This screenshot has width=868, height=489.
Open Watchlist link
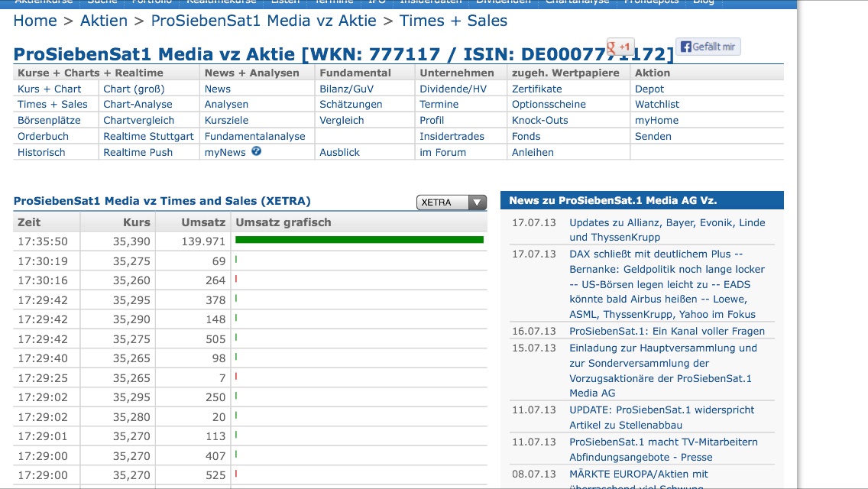tap(657, 104)
